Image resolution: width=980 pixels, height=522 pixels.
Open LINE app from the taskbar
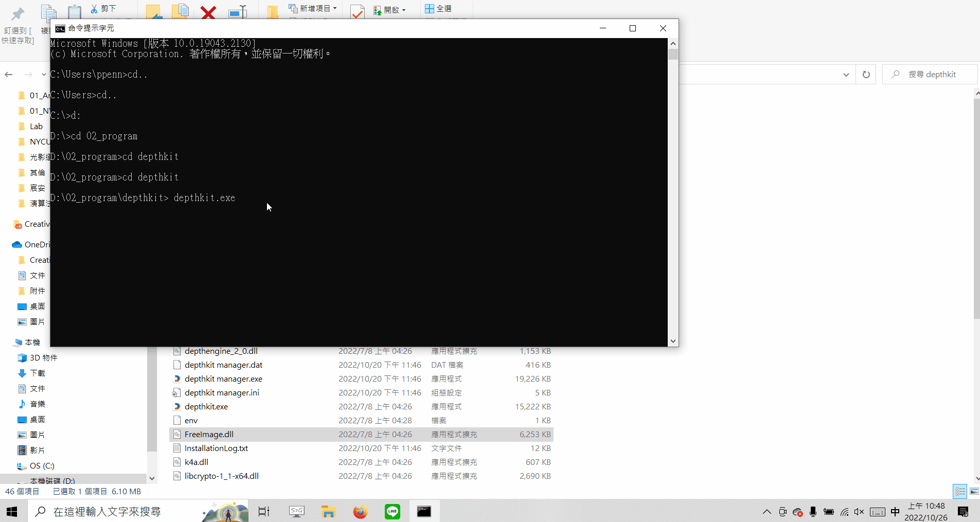pyautogui.click(x=392, y=511)
